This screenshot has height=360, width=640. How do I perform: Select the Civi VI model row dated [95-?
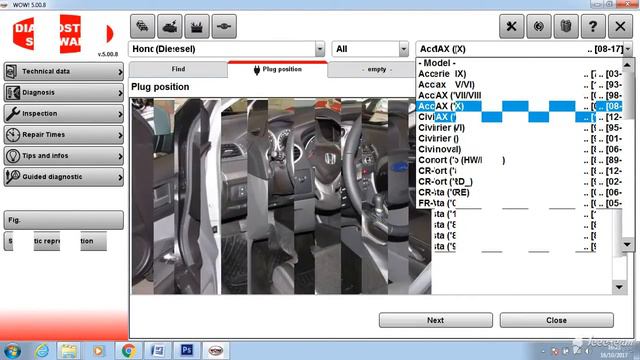click(x=519, y=128)
